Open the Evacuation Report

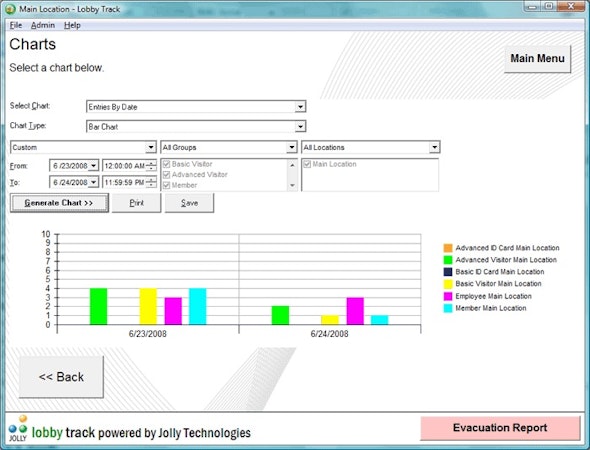pyautogui.click(x=500, y=428)
